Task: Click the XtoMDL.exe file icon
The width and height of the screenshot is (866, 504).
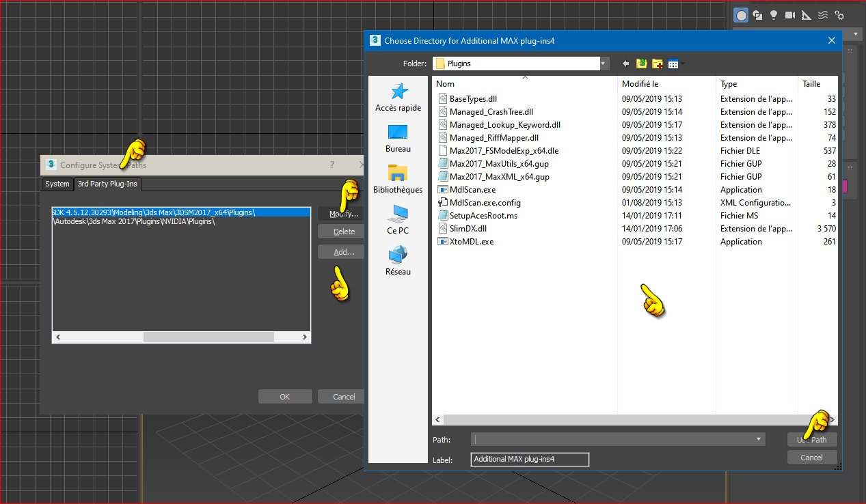Action: [442, 242]
